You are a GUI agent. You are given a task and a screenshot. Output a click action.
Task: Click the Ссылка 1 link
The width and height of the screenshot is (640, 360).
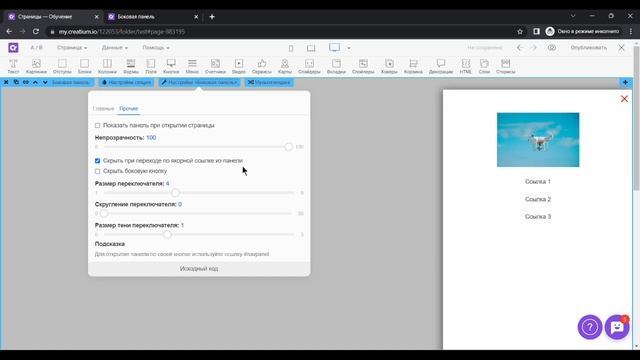[538, 182]
